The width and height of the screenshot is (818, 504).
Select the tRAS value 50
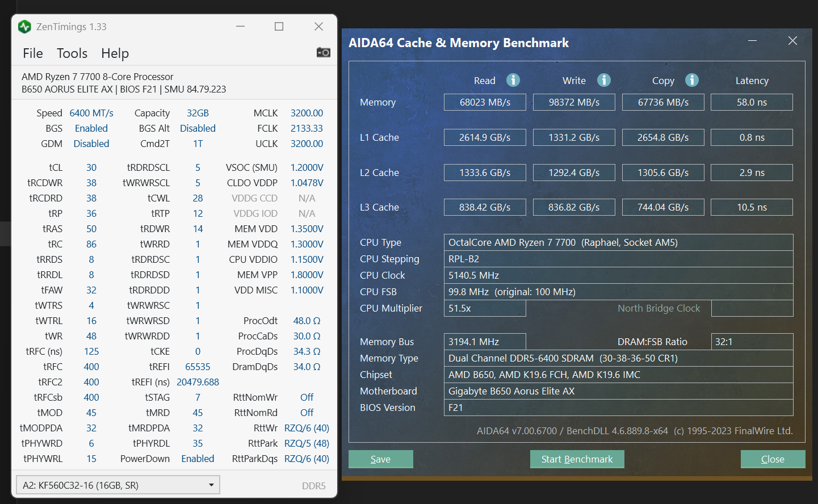(91, 229)
